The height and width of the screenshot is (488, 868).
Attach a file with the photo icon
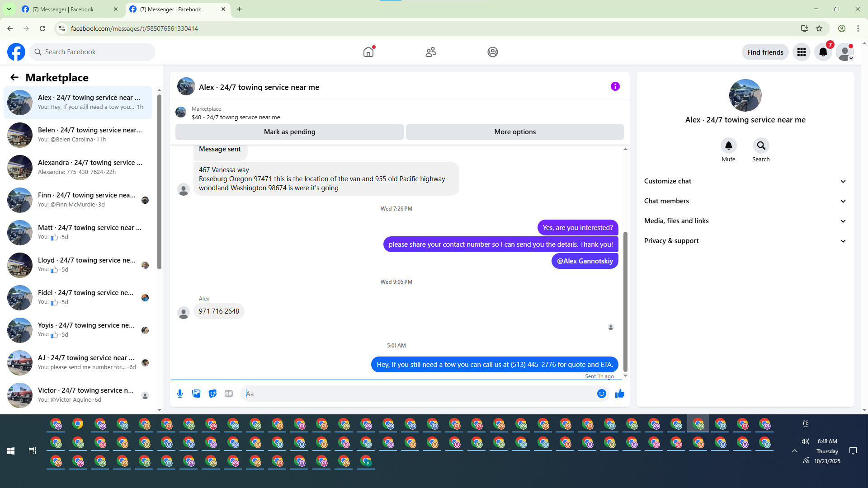pos(196,394)
